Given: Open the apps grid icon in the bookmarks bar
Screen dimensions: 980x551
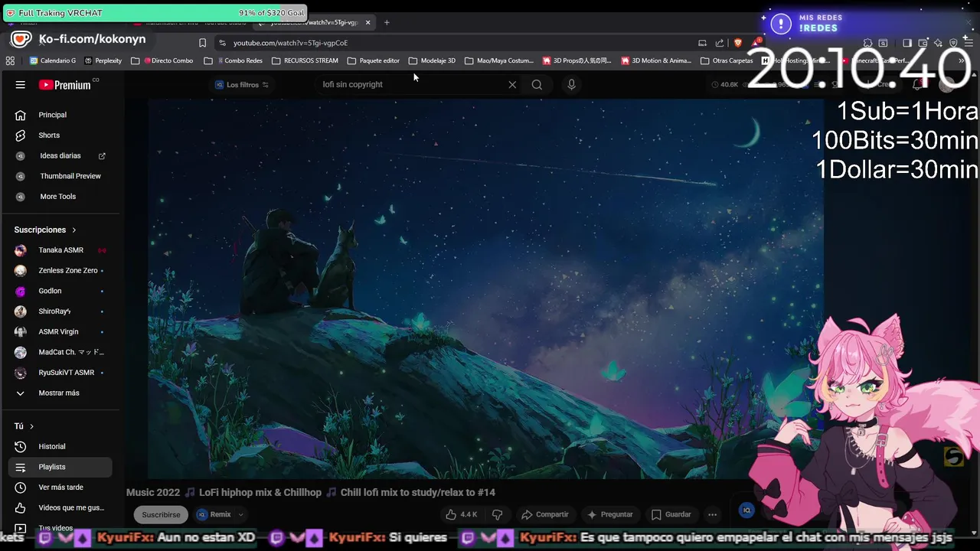Looking at the screenshot, I should [10, 60].
